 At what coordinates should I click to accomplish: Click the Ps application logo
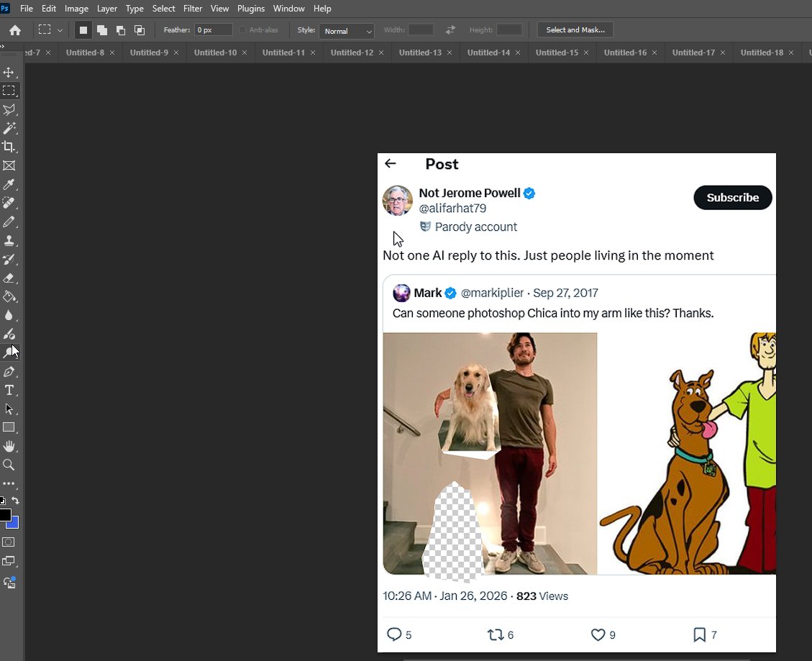[4, 9]
